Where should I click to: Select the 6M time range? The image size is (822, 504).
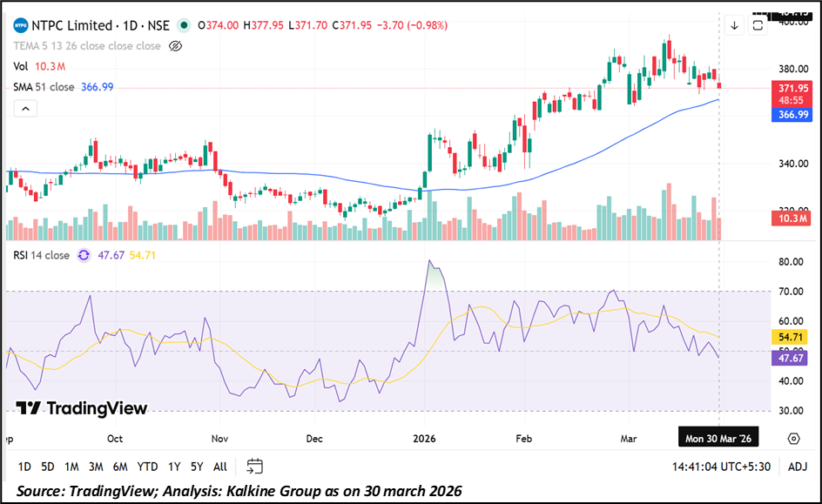(120, 467)
